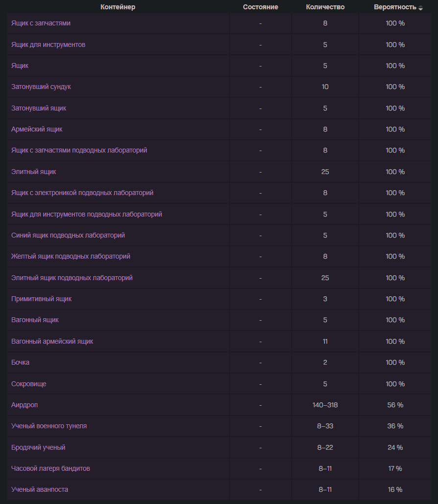Sort table by Состояние column header
The height and width of the screenshot is (504, 438).
(x=260, y=7)
